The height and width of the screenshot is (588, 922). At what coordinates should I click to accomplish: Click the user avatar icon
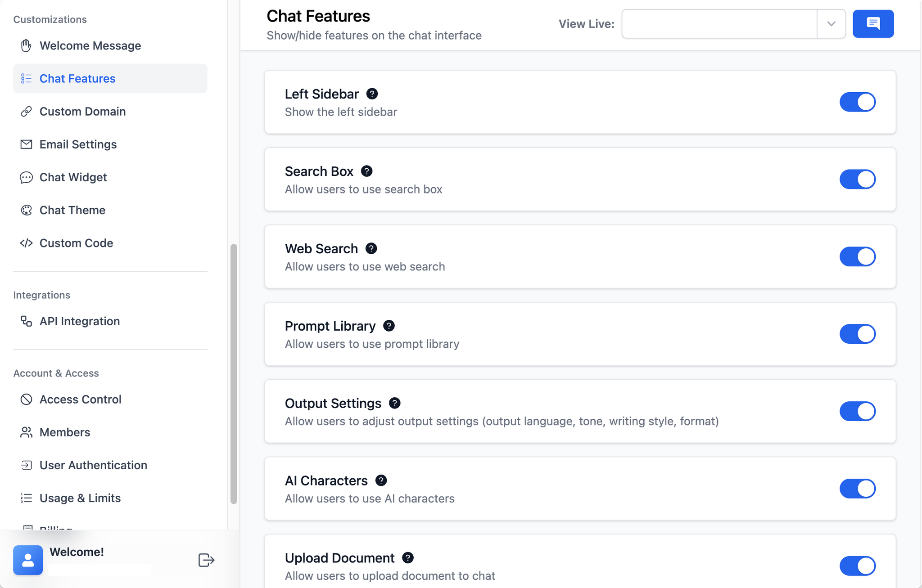click(x=28, y=560)
